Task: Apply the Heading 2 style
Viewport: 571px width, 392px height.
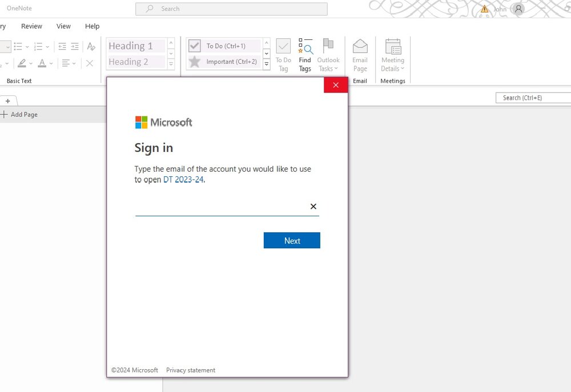Action: pos(136,62)
